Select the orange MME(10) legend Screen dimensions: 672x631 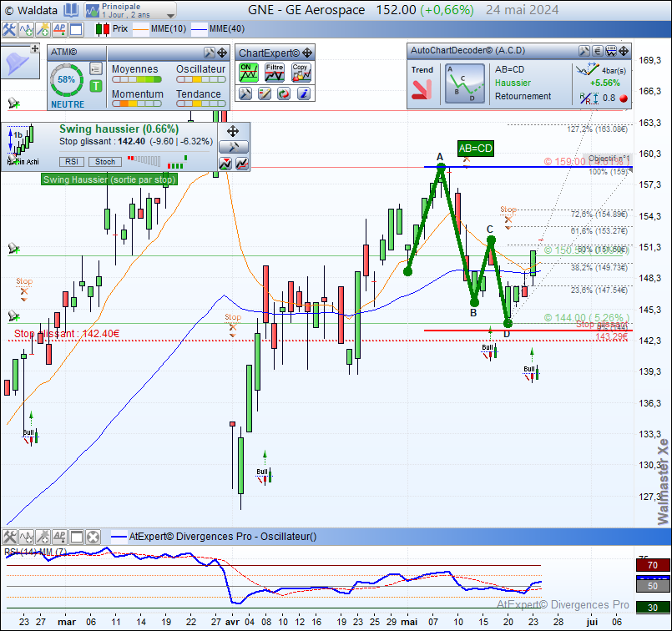(159, 29)
